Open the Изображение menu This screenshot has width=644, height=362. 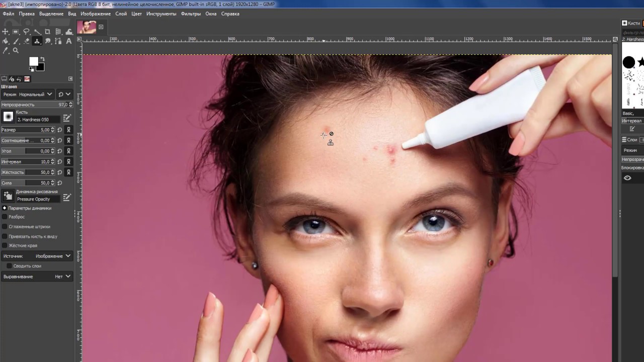click(96, 14)
